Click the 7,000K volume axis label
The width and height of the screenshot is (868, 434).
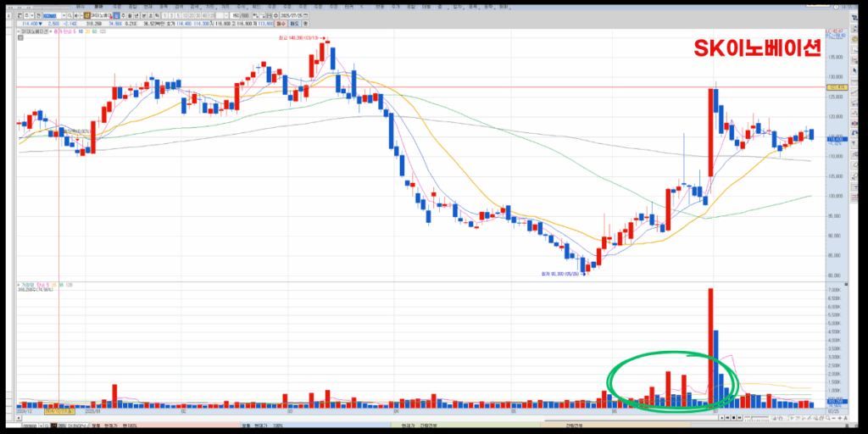point(835,290)
